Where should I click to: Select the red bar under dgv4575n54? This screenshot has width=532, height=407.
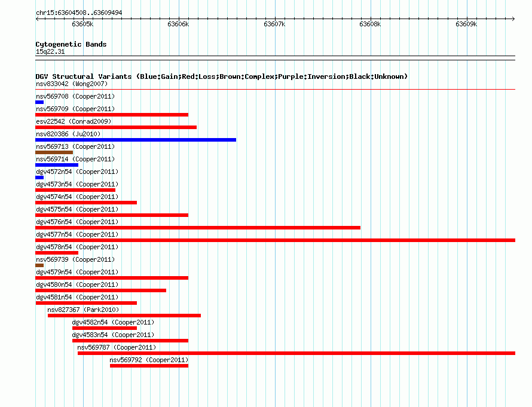point(112,215)
